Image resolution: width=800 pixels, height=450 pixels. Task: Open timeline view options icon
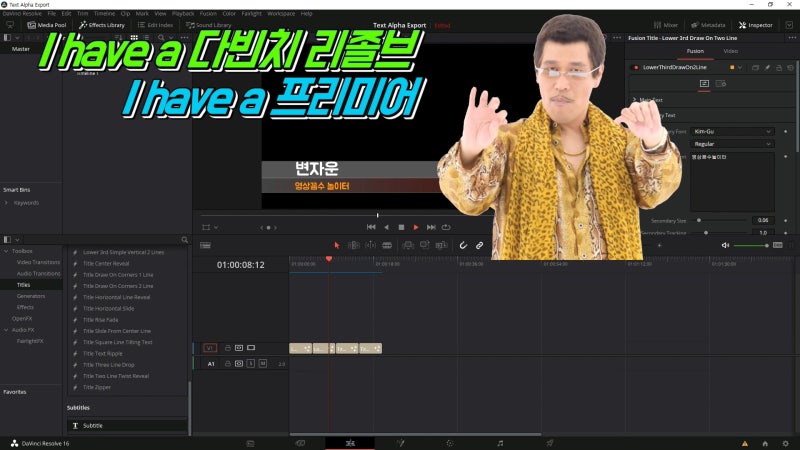(x=206, y=245)
